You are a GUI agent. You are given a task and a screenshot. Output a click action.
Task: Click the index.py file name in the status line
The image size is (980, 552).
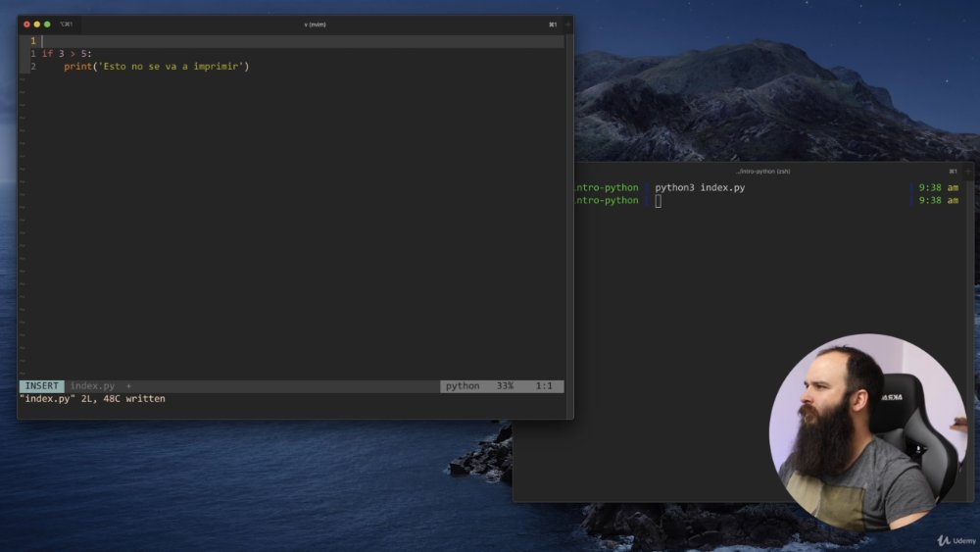click(92, 386)
